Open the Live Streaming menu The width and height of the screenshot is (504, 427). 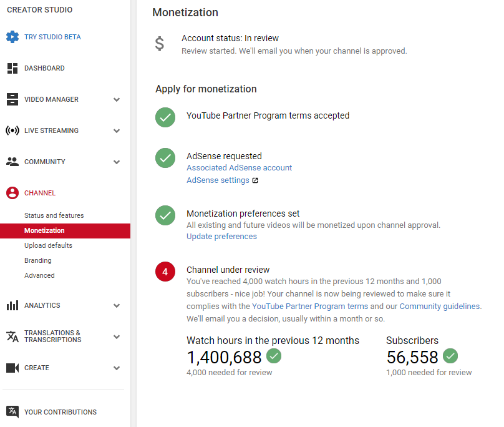pos(51,130)
